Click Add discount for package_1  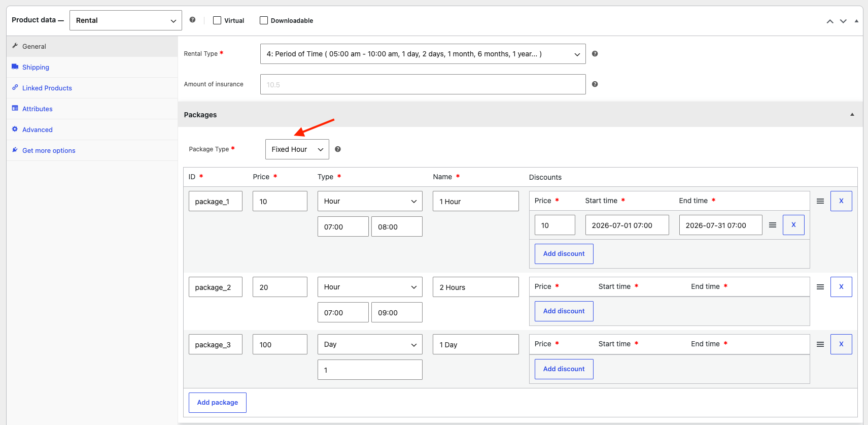coord(564,254)
